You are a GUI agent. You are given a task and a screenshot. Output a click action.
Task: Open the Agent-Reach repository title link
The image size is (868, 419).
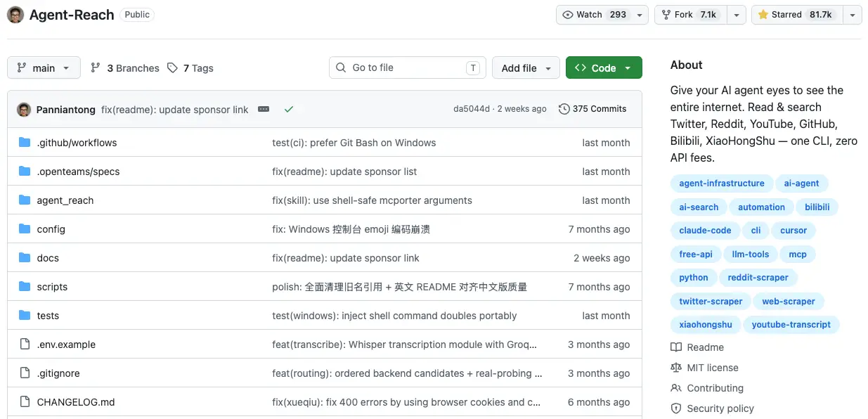[x=72, y=15]
